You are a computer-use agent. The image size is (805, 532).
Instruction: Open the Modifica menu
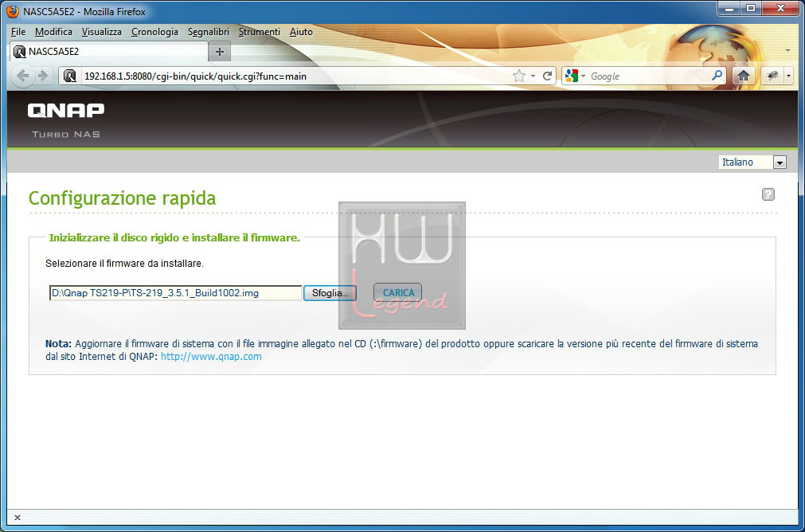point(53,32)
